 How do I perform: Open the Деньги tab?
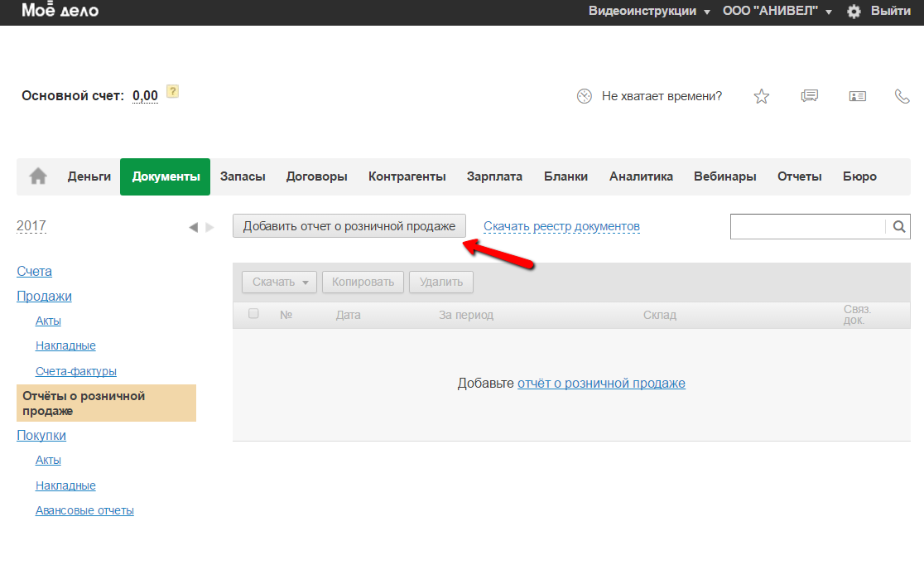pos(89,176)
